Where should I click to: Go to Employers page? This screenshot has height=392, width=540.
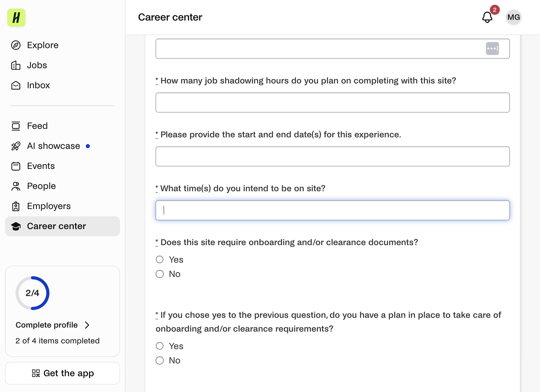pyautogui.click(x=62, y=206)
